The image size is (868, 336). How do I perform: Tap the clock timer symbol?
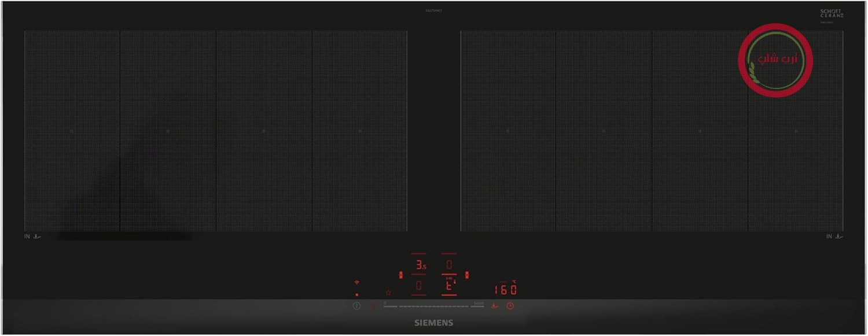click(x=510, y=306)
